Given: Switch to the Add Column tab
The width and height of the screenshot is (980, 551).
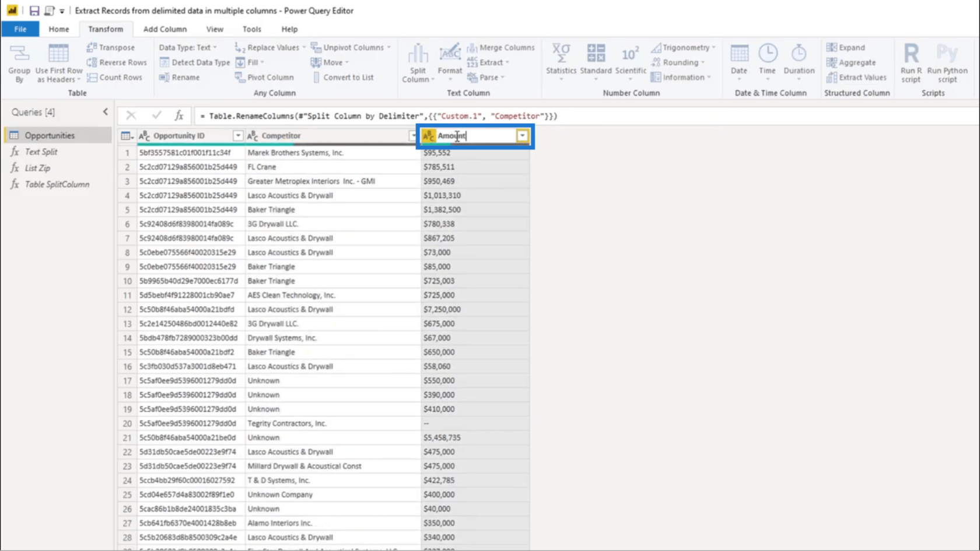Looking at the screenshot, I should [165, 29].
